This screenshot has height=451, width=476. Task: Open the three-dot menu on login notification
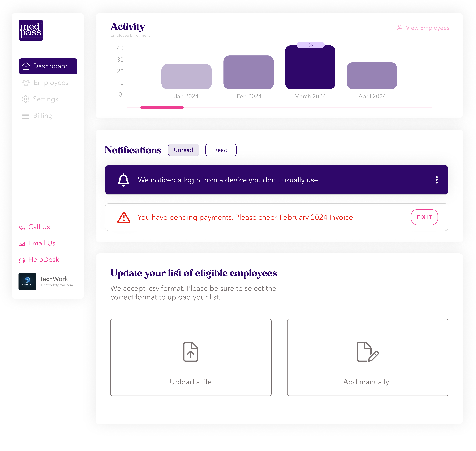pos(437,180)
